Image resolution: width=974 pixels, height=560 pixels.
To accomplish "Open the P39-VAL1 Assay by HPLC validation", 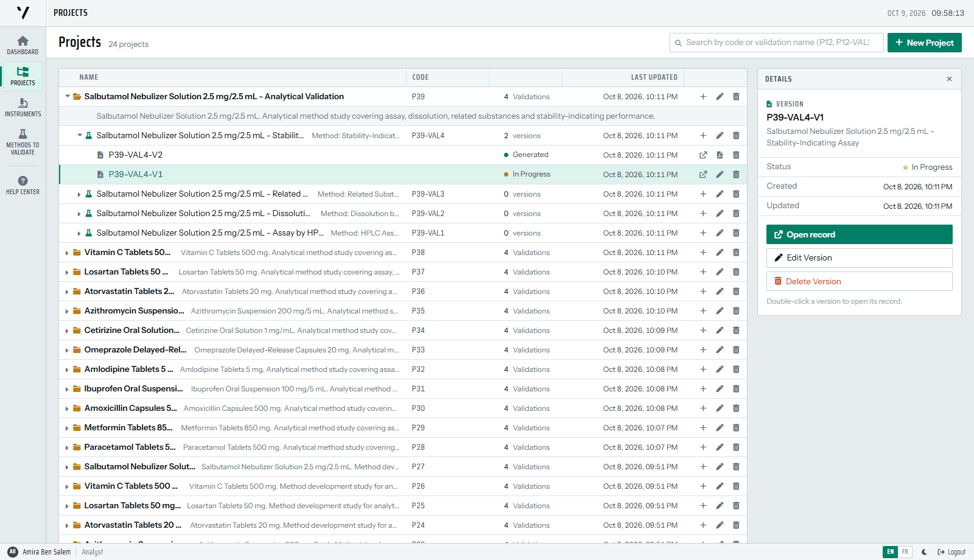I will (403, 233).
